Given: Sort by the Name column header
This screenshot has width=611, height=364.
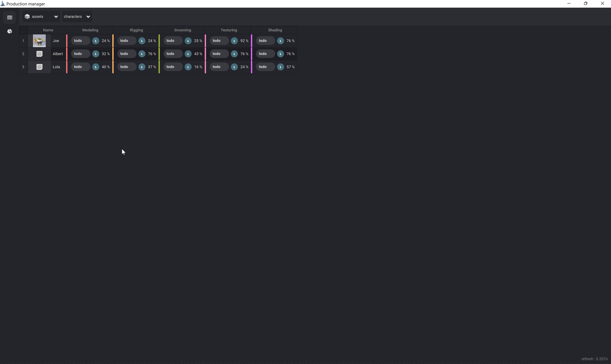Looking at the screenshot, I should (x=48, y=30).
